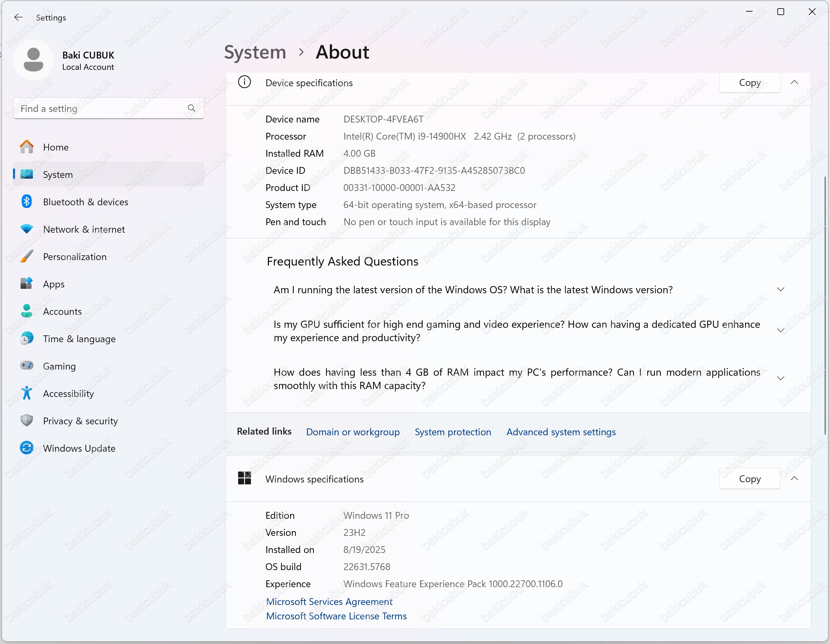The image size is (830, 644).
Task: Click the System monitor icon
Action: click(x=27, y=175)
